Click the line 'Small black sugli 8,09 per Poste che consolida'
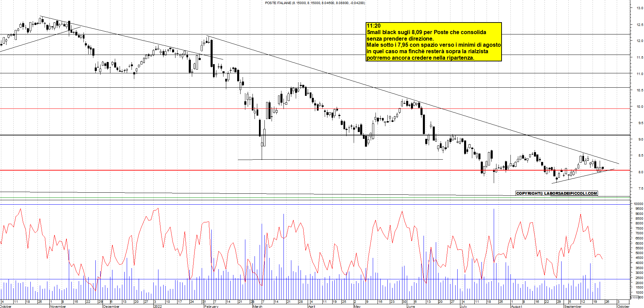644x308 pixels. coord(426,32)
